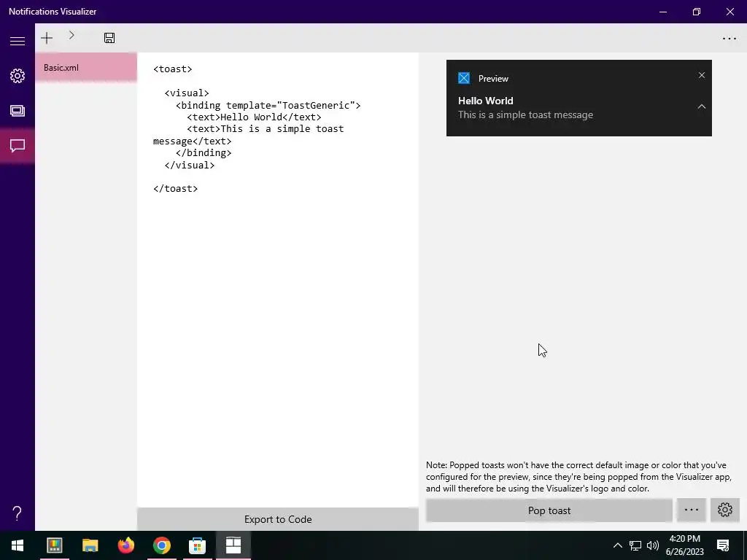This screenshot has height=560, width=747.
Task: Click the </binding> closing tag line
Action: (x=204, y=153)
